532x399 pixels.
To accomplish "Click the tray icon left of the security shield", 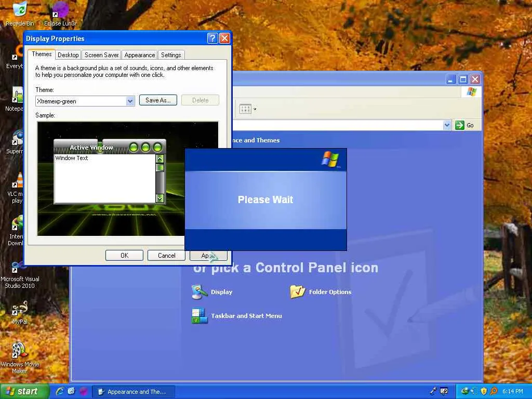I will coord(474,391).
